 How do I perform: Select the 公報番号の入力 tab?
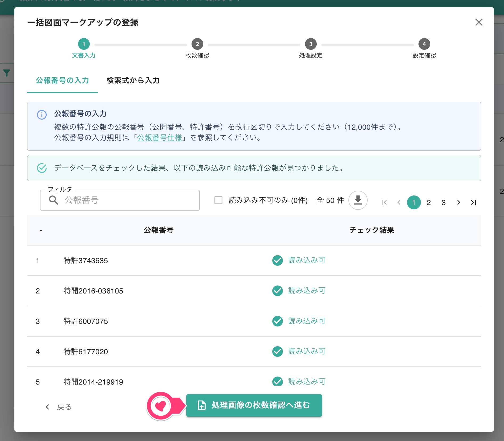pyautogui.click(x=62, y=80)
